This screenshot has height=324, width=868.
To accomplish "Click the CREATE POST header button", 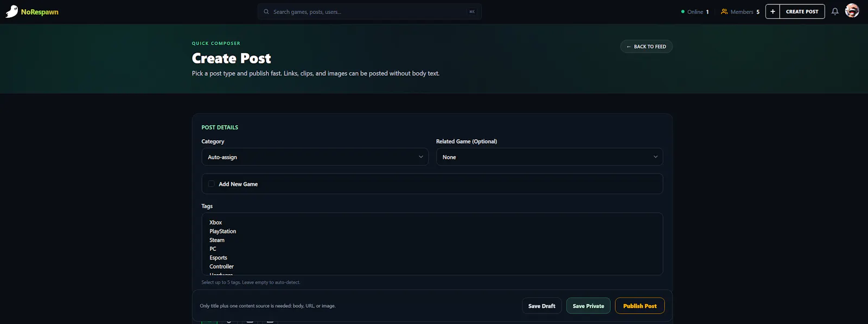I will pyautogui.click(x=802, y=11).
